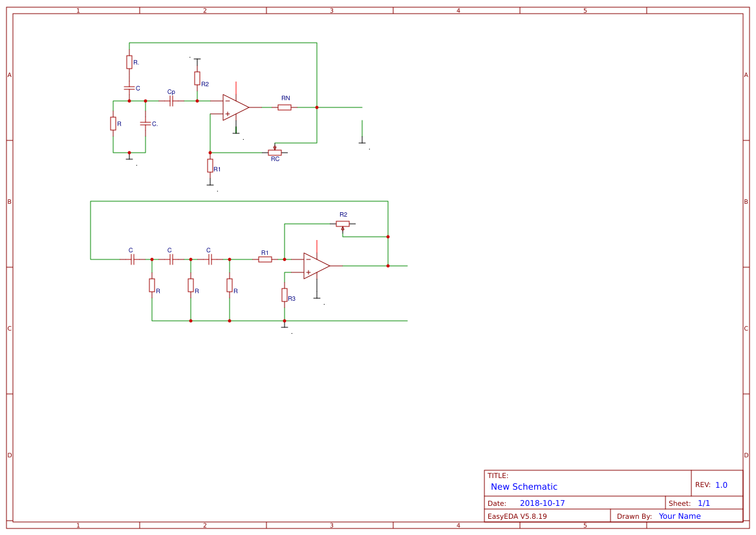The width and height of the screenshot is (756, 535).
Task: Select the R2 resistor next to Cp
Action: click(x=197, y=78)
